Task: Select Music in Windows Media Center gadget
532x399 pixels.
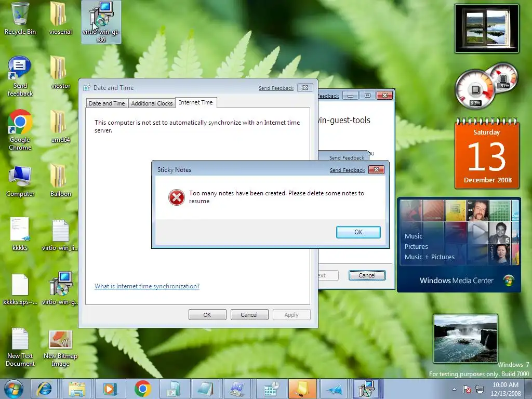Action: (x=414, y=236)
